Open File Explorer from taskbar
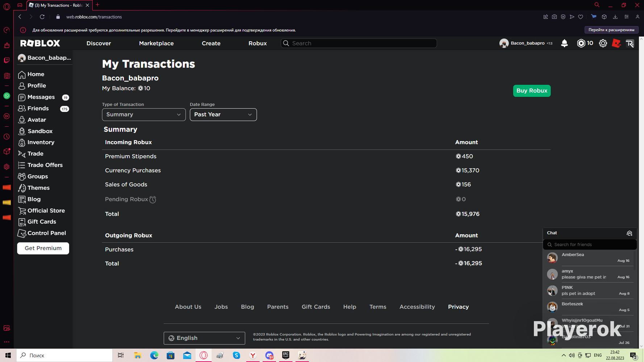Image resolution: width=644 pixels, height=362 pixels. point(138,355)
